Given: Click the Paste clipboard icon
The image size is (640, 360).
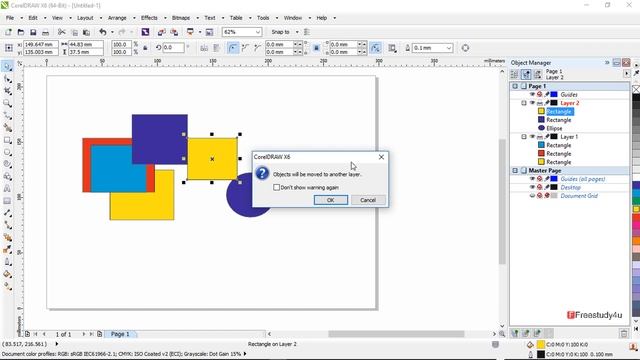Looking at the screenshot, I should click(87, 32).
